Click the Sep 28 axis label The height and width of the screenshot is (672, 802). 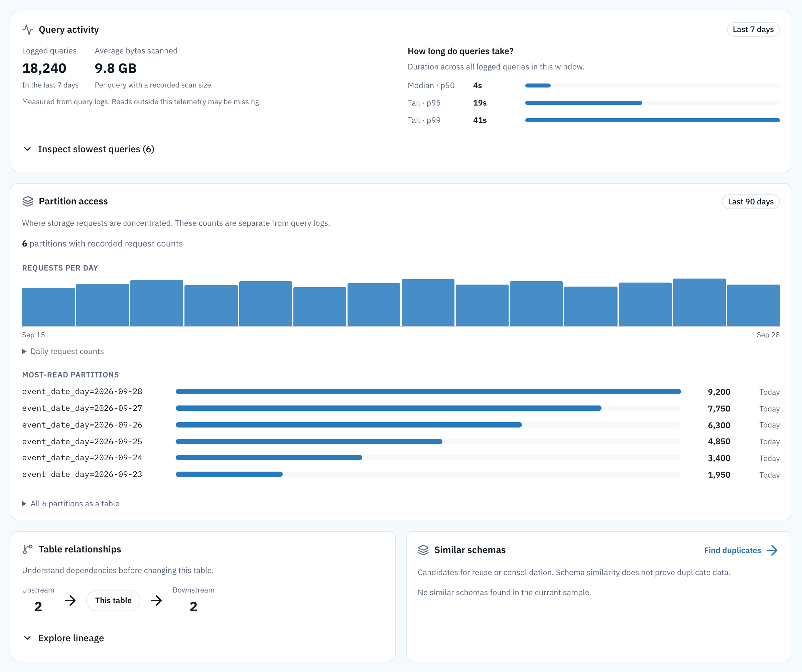(768, 335)
